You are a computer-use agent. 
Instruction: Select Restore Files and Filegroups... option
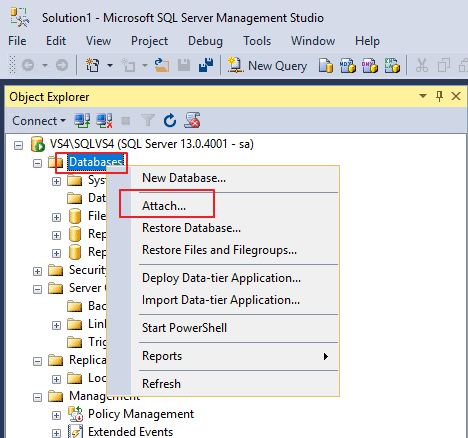click(223, 250)
